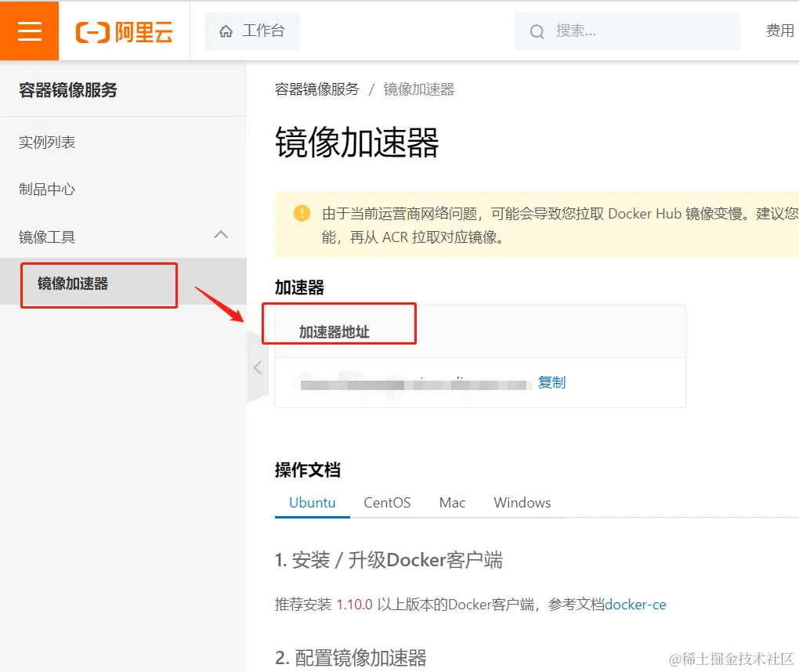The width and height of the screenshot is (799, 672).
Task: Click heading 2. 配置镜像加速器
Action: click(x=351, y=658)
